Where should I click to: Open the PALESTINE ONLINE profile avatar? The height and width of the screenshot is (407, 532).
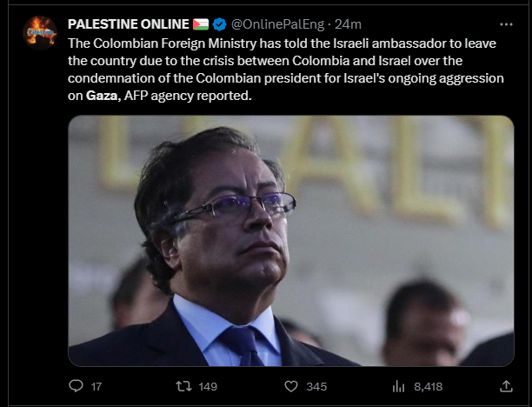[x=40, y=33]
